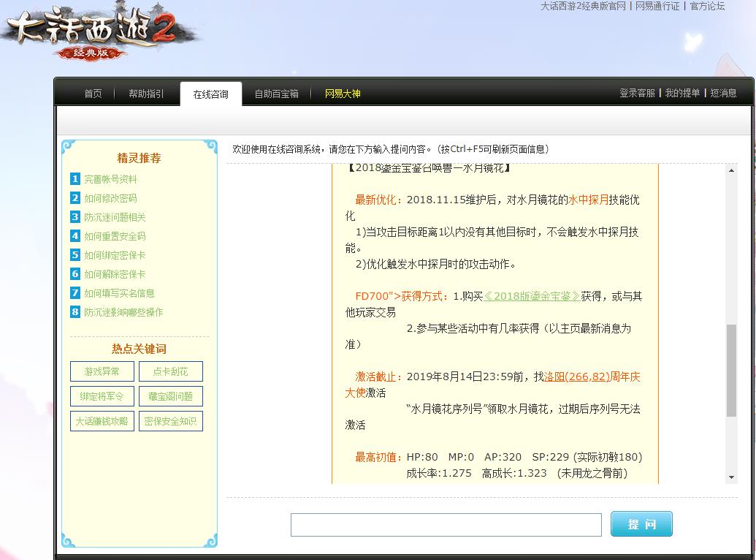Focus the question input field
The height and width of the screenshot is (560, 756).
446,525
